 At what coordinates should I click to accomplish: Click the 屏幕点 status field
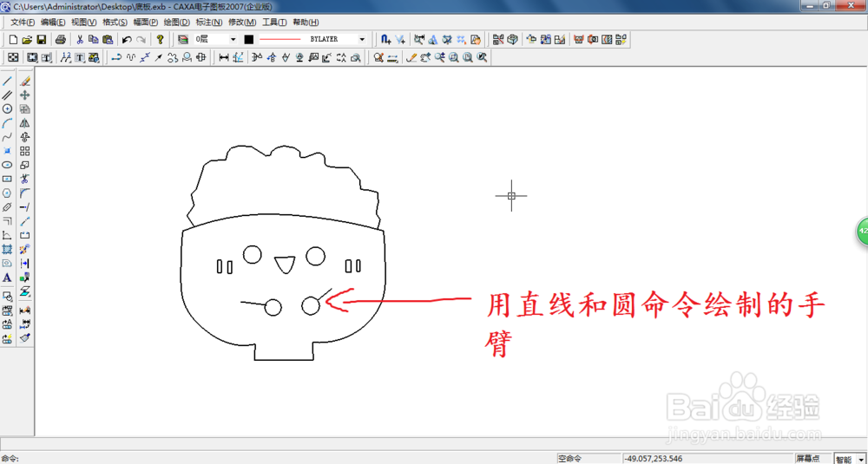tap(812, 459)
